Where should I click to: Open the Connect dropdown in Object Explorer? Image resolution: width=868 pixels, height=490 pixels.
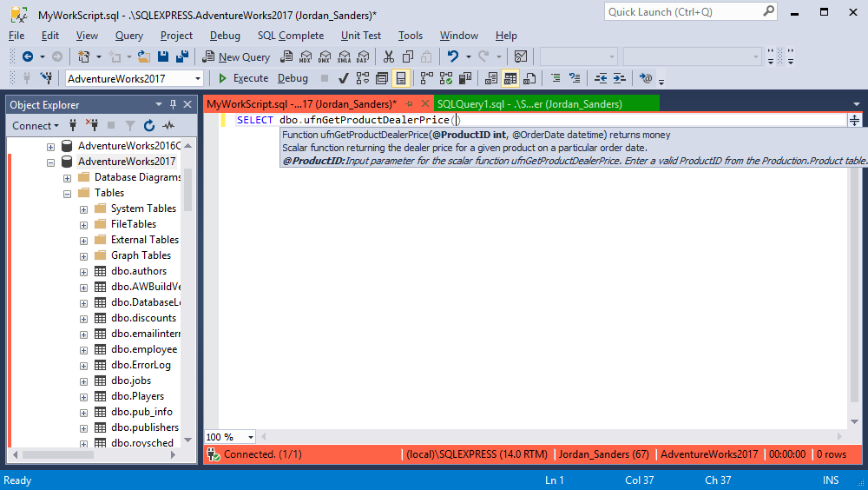[x=36, y=126]
